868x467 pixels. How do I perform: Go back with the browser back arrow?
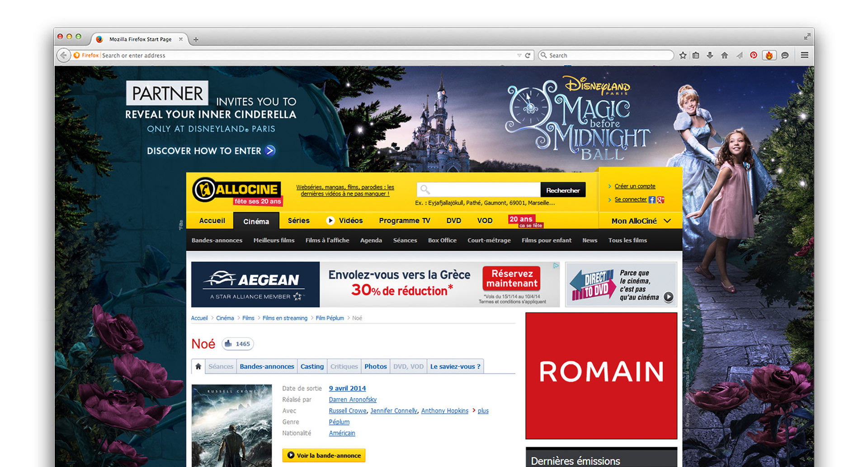tap(64, 55)
